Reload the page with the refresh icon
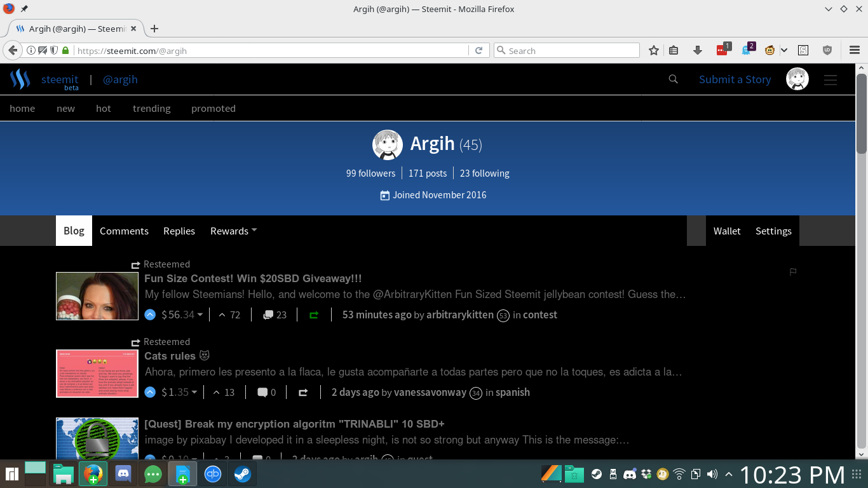 click(479, 50)
